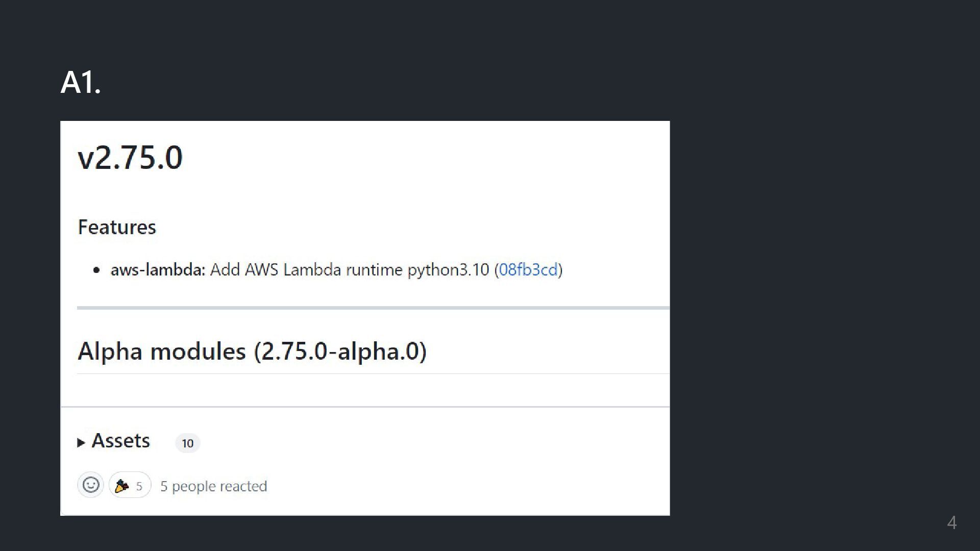This screenshot has height=551, width=980.
Task: Open commit link 08fb3cd
Action: pyautogui.click(x=528, y=269)
